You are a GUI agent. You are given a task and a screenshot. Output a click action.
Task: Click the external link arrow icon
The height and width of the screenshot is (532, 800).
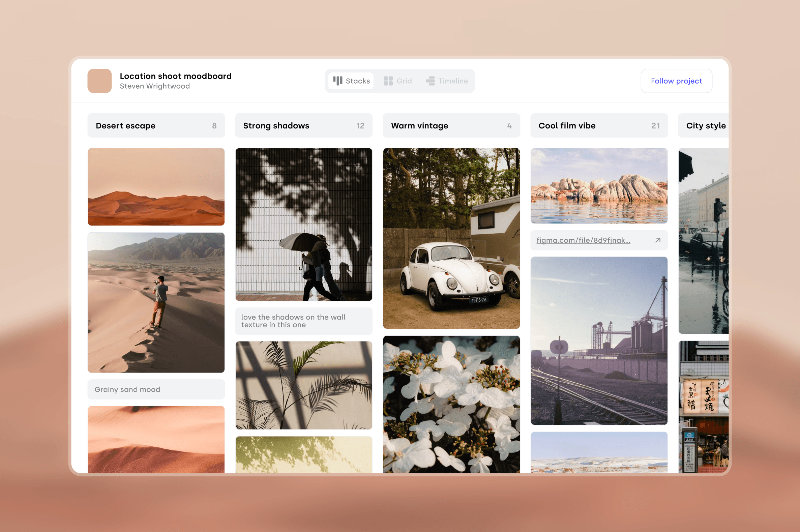coord(657,240)
